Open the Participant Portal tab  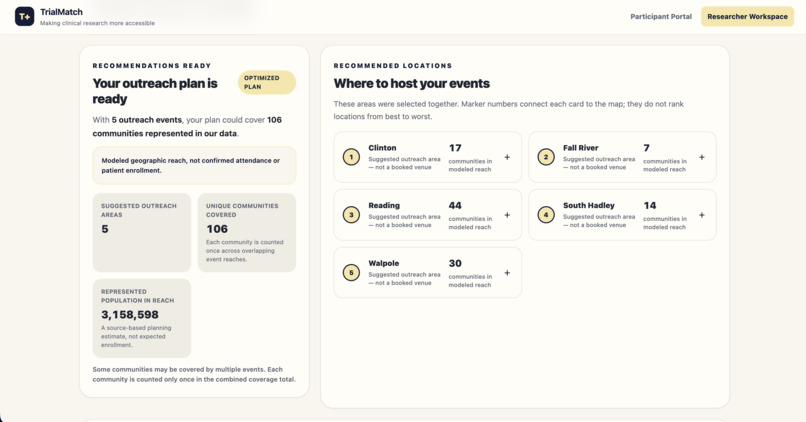click(661, 16)
